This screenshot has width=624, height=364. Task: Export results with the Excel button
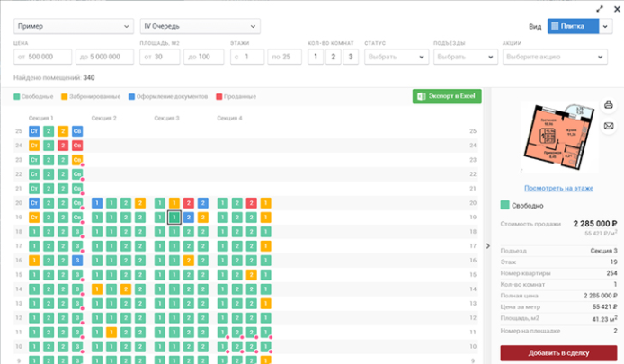447,96
